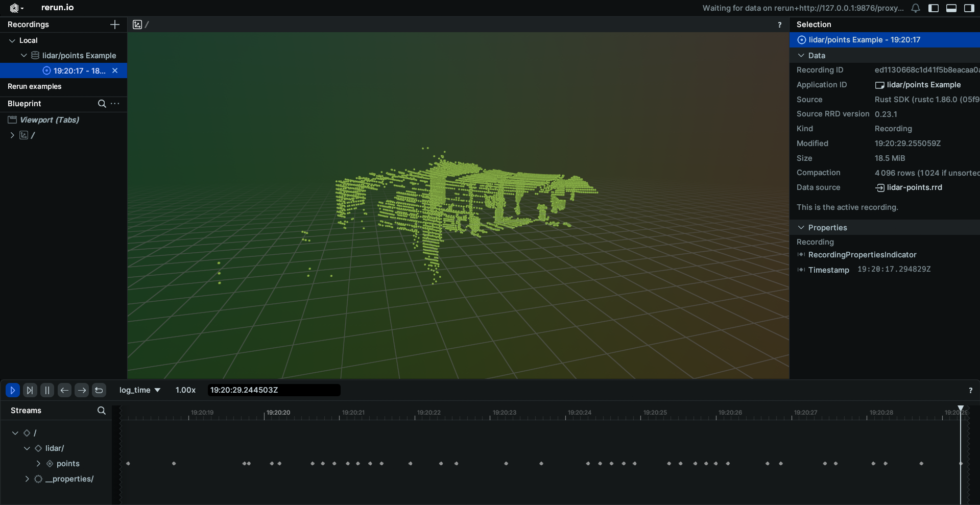Image resolution: width=980 pixels, height=505 pixels.
Task: Open Blueprint panel more options menu
Action: [115, 104]
